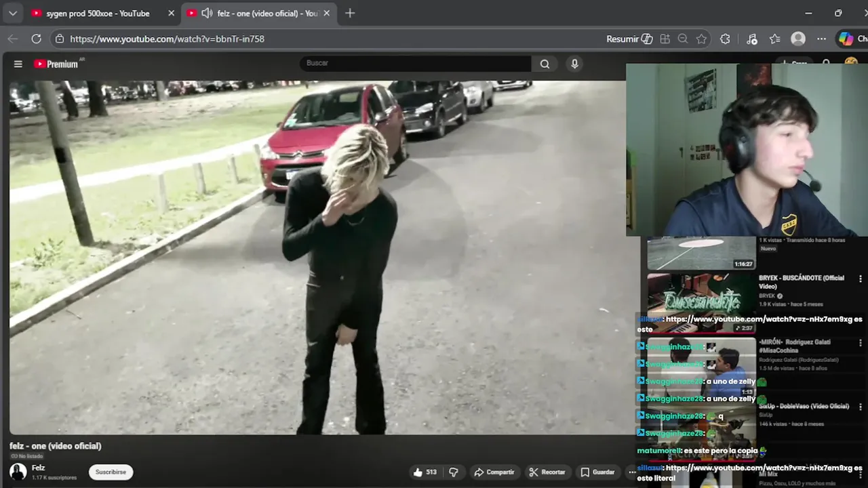
Task: Click 'felz - one (video oficial)' title text
Action: coord(56,446)
